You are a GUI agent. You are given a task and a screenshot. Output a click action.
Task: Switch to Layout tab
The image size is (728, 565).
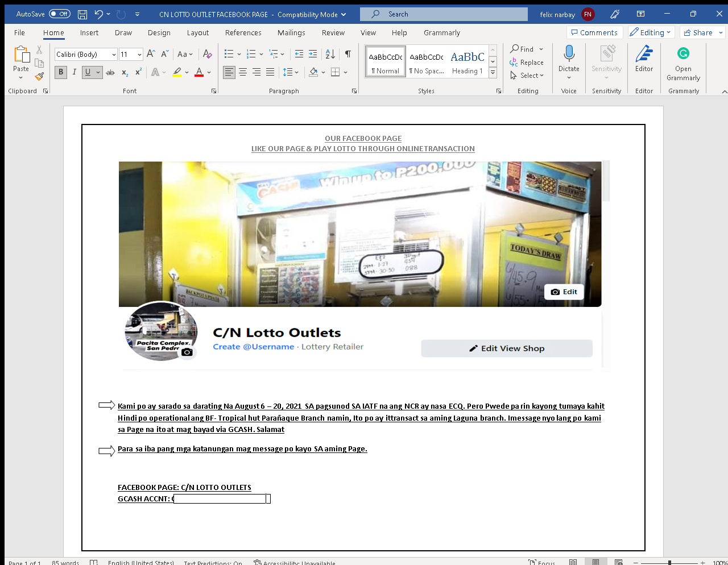198,32
